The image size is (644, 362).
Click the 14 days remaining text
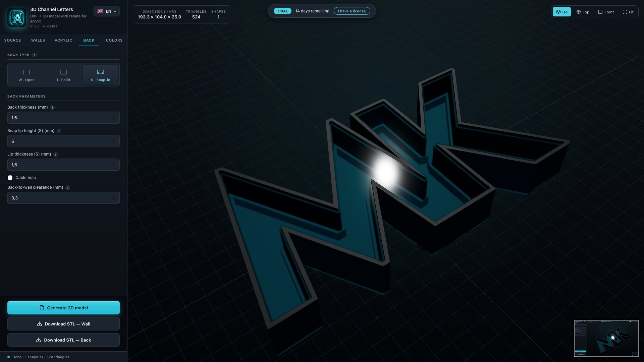(312, 11)
